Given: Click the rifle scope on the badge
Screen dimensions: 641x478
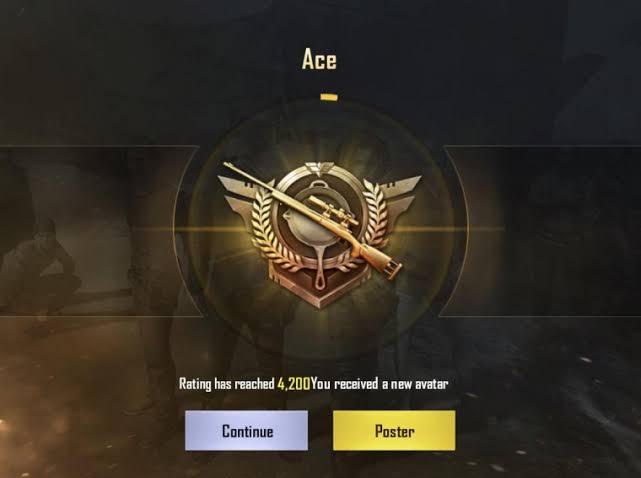Looking at the screenshot, I should (333, 211).
